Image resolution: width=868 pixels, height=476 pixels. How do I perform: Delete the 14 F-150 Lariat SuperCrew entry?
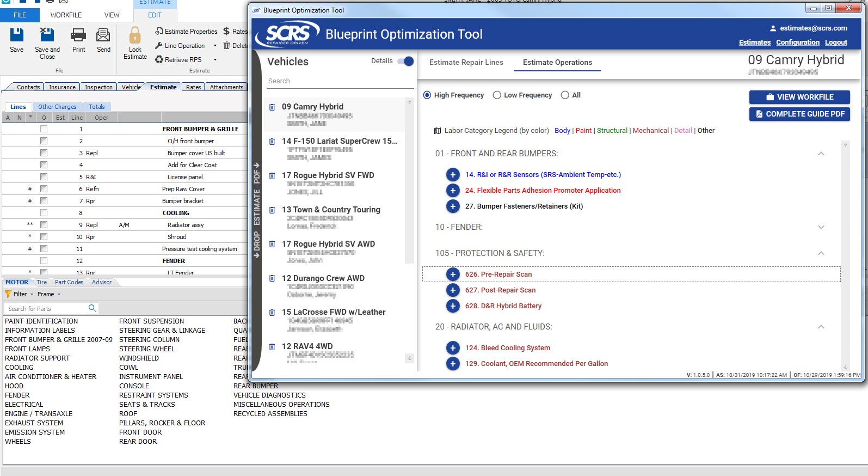272,142
